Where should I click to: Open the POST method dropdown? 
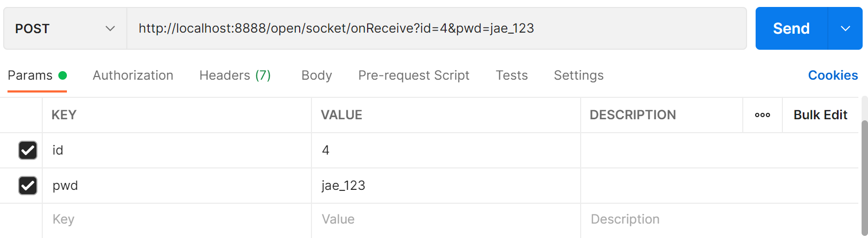[65, 29]
